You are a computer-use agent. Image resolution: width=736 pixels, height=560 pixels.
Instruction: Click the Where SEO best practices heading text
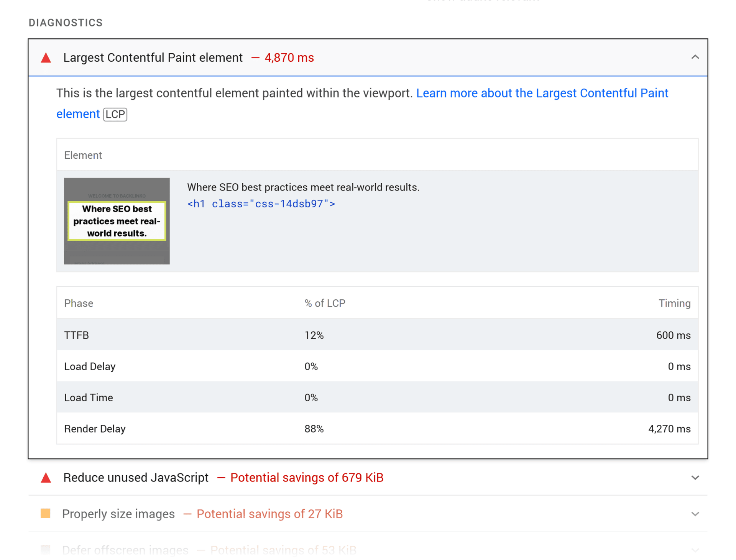tap(303, 187)
